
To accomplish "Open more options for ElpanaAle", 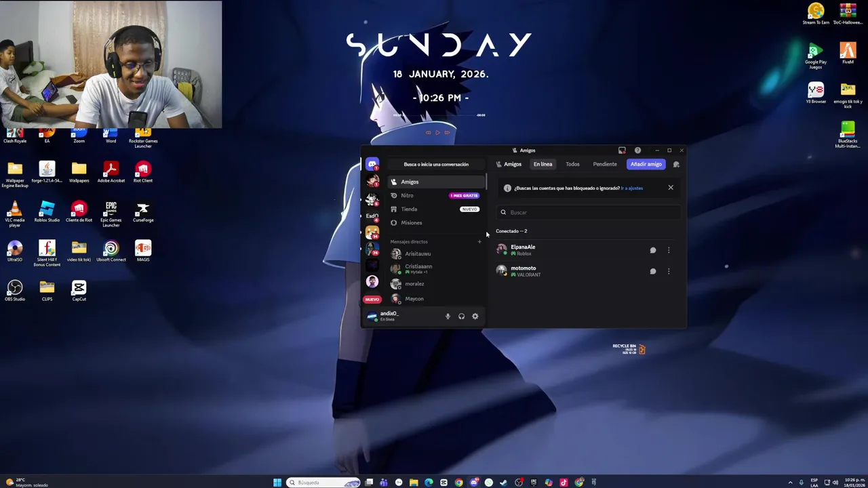I will [669, 250].
